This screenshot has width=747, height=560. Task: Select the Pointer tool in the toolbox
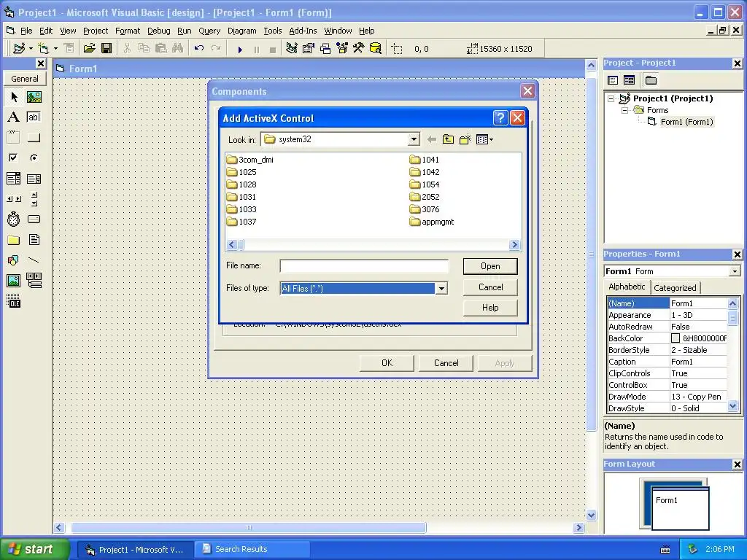[14, 97]
